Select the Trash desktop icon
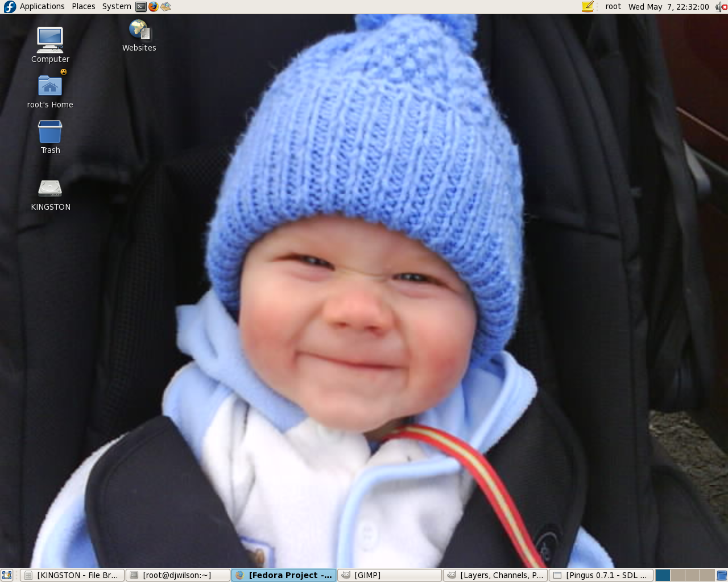Viewport: 728px width, 582px height. click(x=50, y=137)
